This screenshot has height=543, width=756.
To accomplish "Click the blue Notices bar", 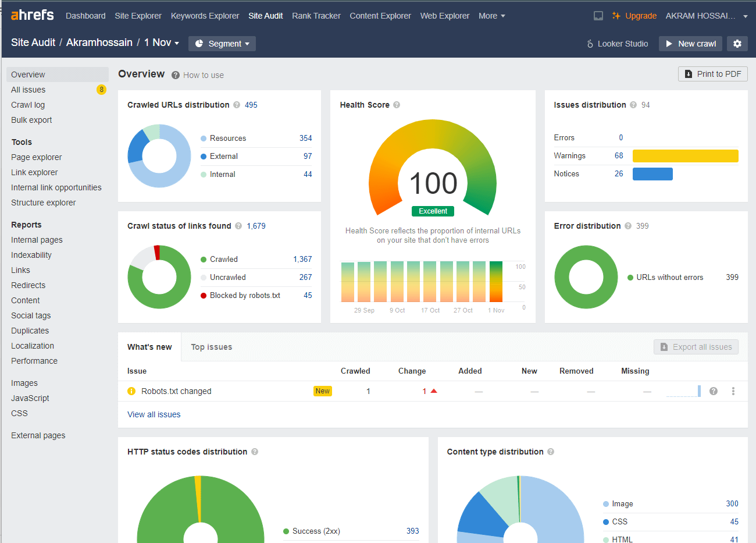I will [652, 173].
